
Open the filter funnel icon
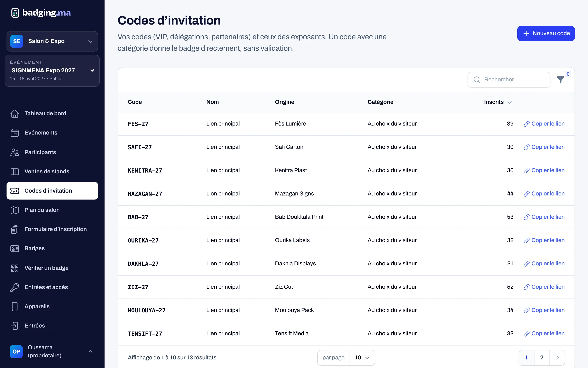pos(560,80)
